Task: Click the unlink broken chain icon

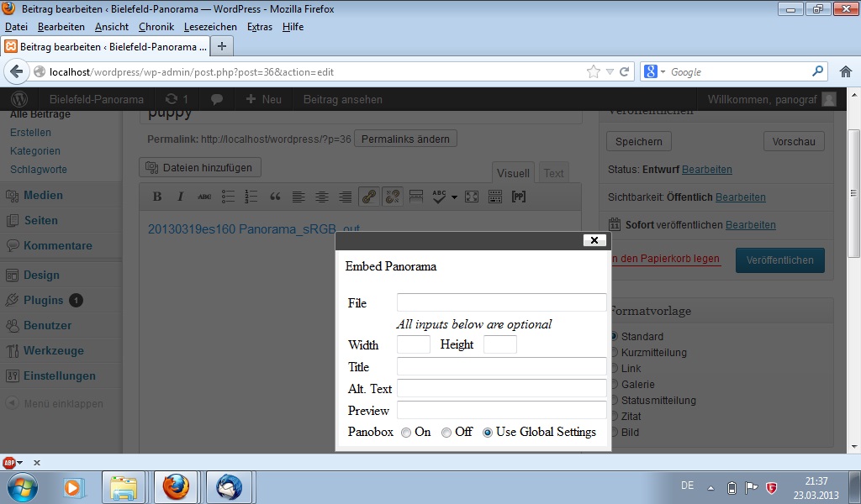Action: (x=392, y=197)
